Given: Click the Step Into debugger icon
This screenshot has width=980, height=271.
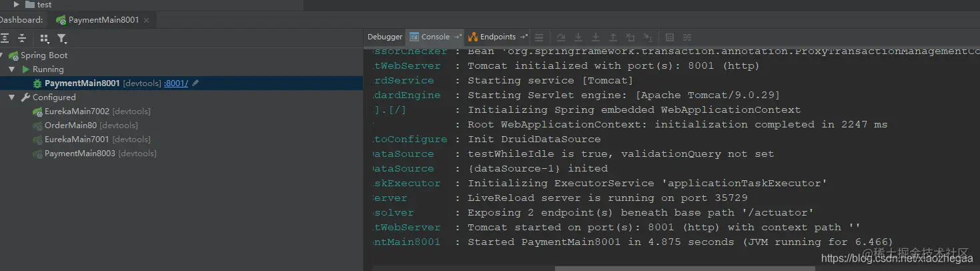Looking at the screenshot, I should click(x=578, y=37).
